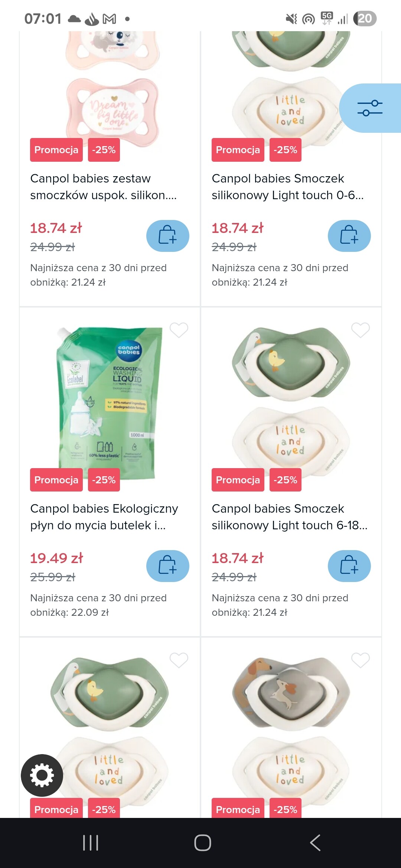
Task: Open Smoczek silikonowy Light touch 6-18 title
Action: pos(289,517)
